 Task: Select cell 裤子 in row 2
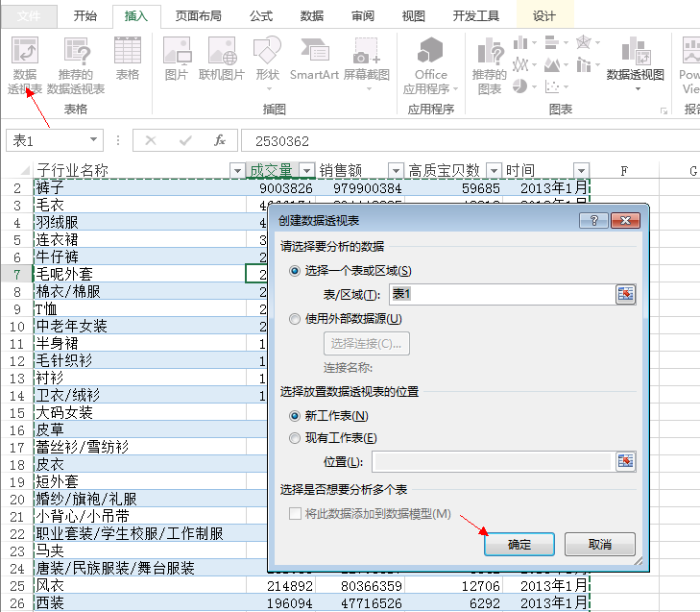click(x=140, y=187)
